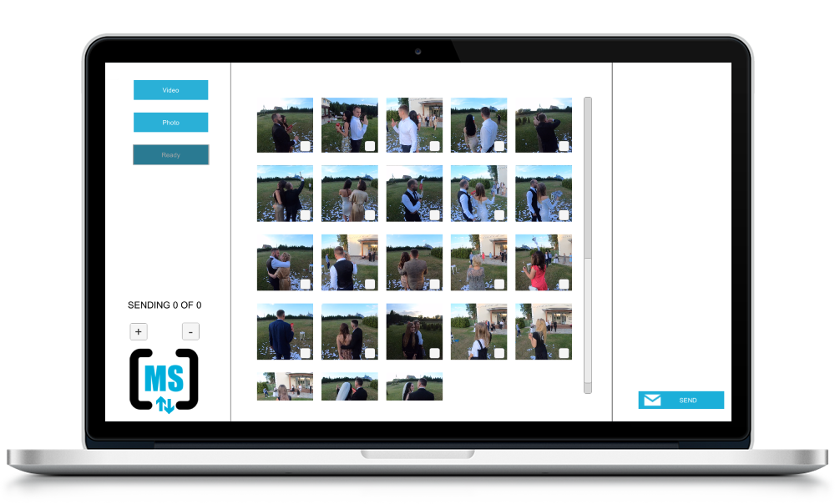Click the Video button
The image size is (835, 504).
170,90
